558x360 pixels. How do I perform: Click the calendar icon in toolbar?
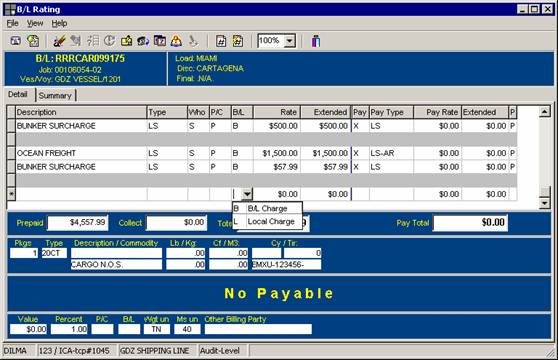click(160, 41)
